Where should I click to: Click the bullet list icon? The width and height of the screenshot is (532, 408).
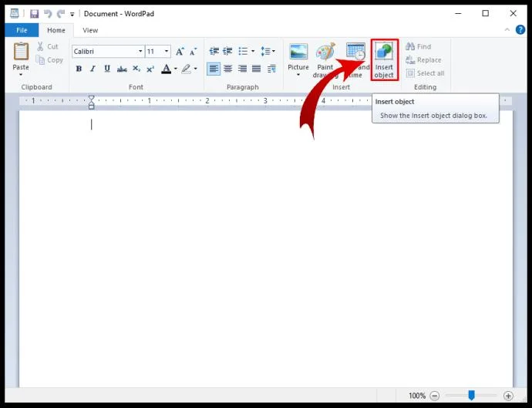coord(243,51)
